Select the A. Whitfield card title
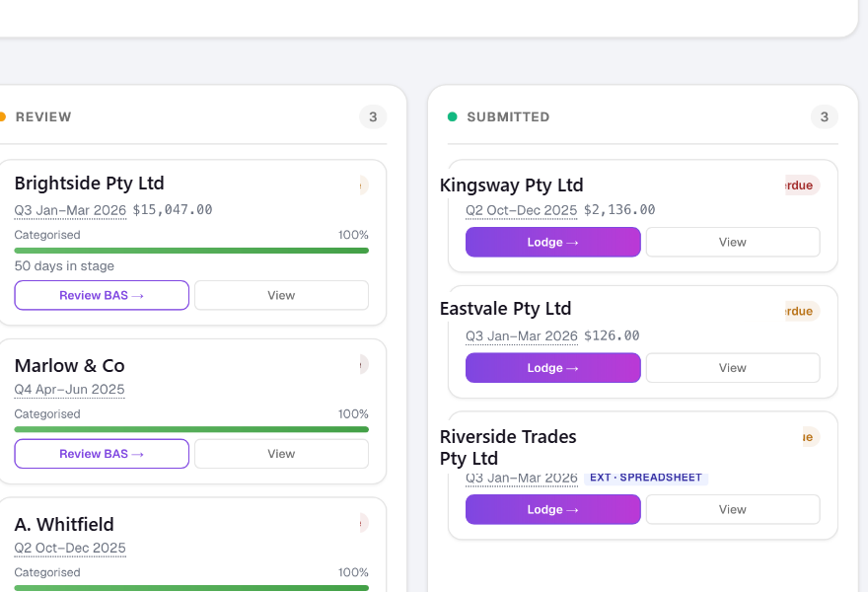Image resolution: width=868 pixels, height=592 pixels. coord(64,524)
